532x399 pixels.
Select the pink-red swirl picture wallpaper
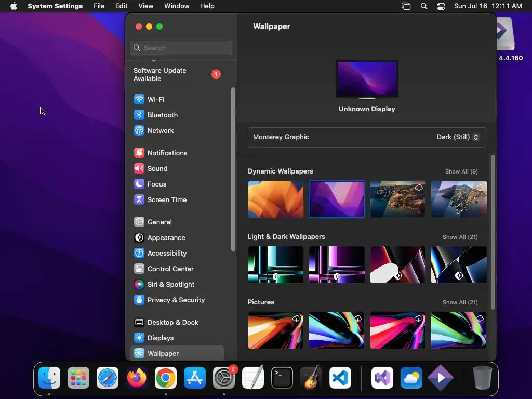pos(397,330)
